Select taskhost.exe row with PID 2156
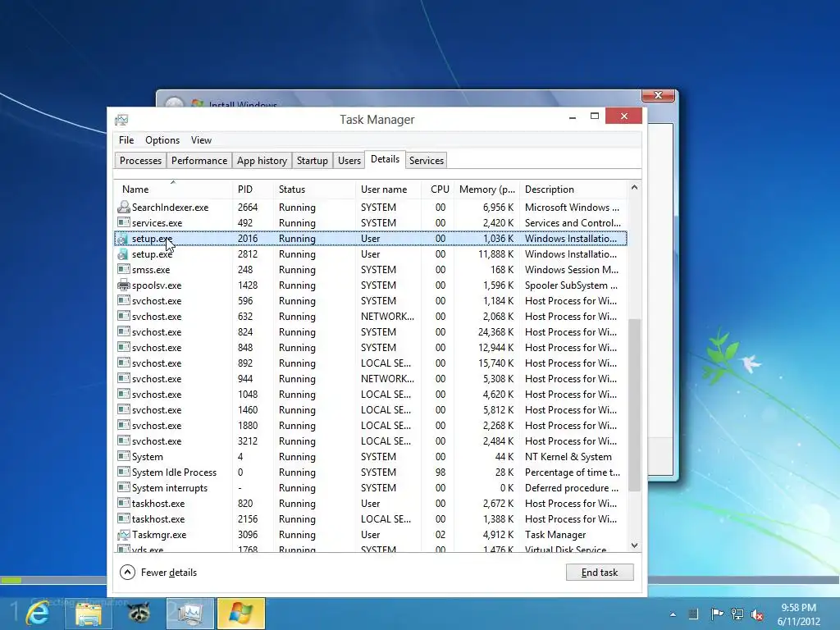Image resolution: width=840 pixels, height=630 pixels. (x=371, y=518)
